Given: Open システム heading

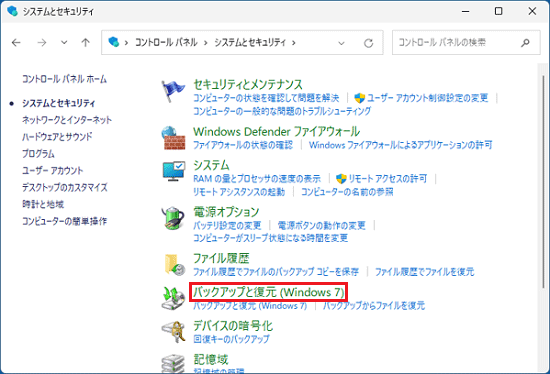Looking at the screenshot, I should (x=211, y=165).
